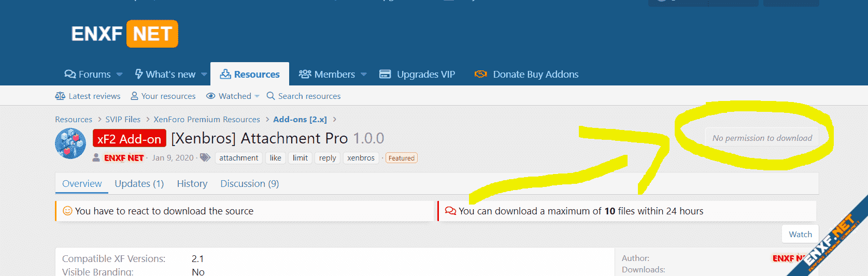Open the ENXF NET site logo
The image size is (868, 276).
(x=124, y=34)
